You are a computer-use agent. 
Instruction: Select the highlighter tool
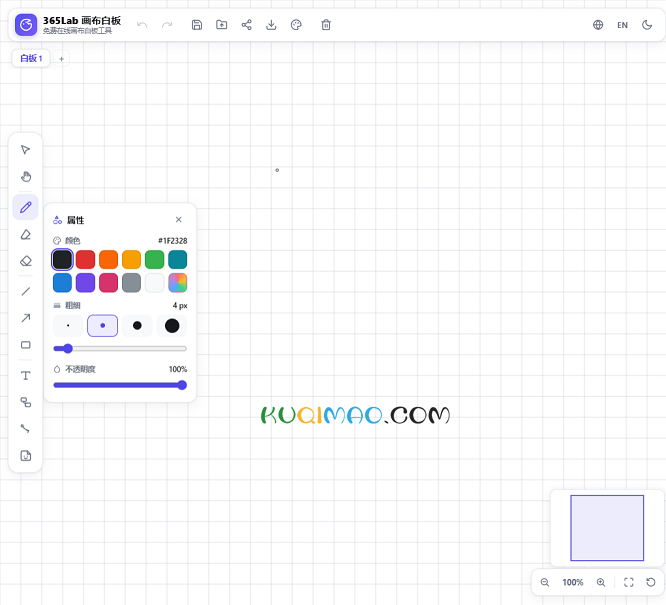[x=25, y=234]
